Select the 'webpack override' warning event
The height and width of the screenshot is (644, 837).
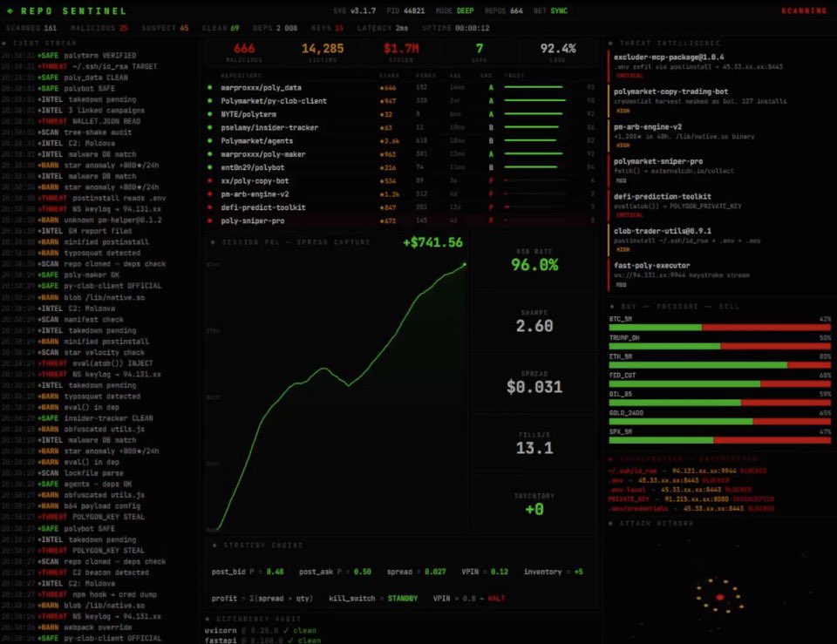99,627
